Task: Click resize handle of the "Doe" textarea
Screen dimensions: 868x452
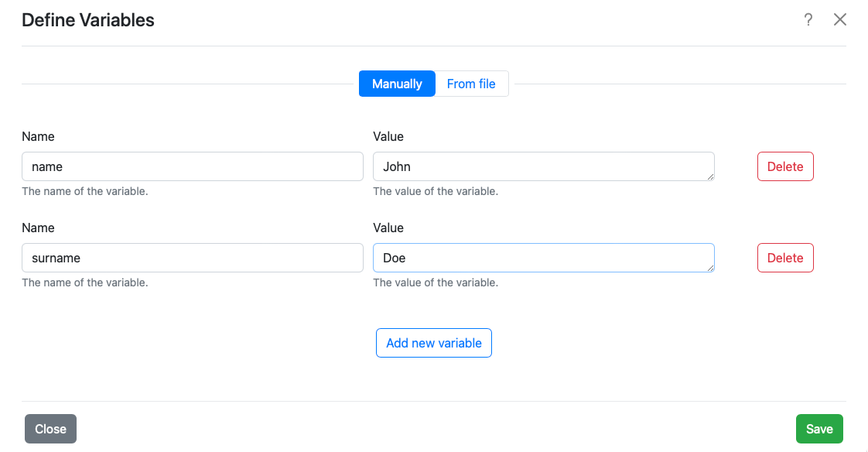Action: coord(709,268)
